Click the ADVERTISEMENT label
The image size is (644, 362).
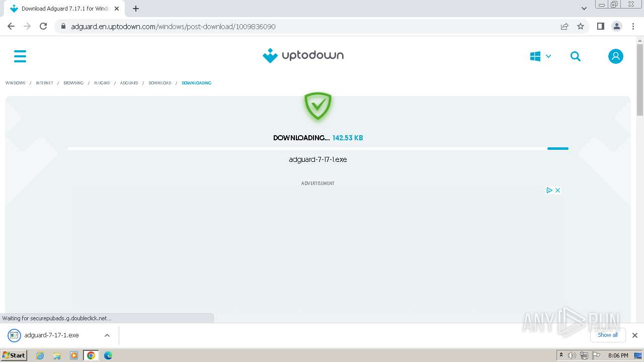click(318, 184)
